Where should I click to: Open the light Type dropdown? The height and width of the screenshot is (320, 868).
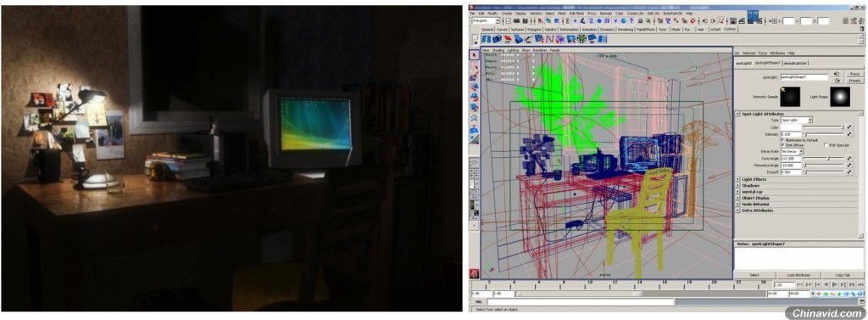[797, 120]
